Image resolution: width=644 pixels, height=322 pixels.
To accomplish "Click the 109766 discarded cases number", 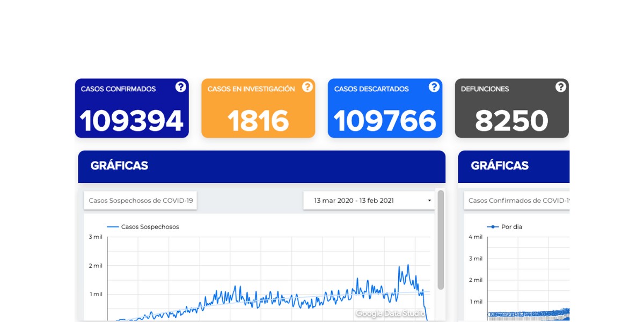I will pyautogui.click(x=385, y=121).
